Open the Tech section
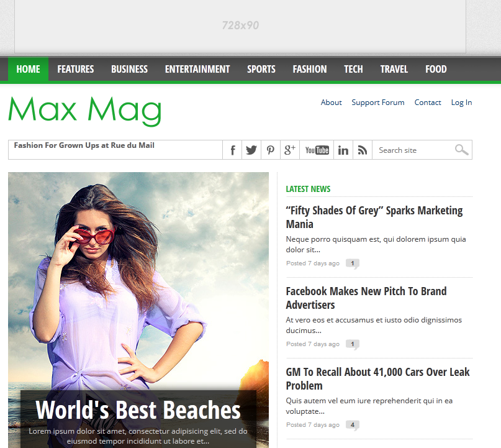 pos(353,69)
